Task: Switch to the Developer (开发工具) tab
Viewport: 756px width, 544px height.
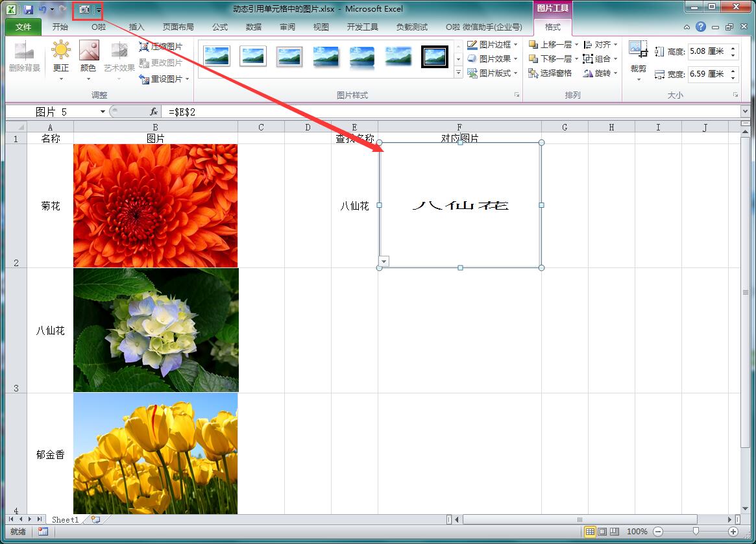Action: pos(362,27)
